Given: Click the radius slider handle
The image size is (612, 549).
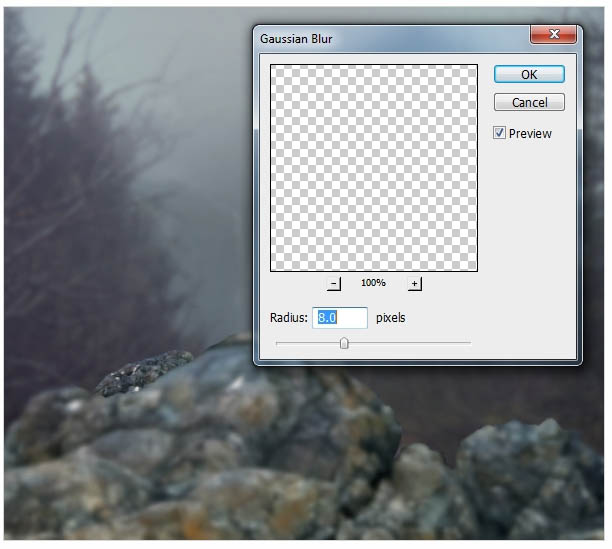Looking at the screenshot, I should pyautogui.click(x=344, y=343).
